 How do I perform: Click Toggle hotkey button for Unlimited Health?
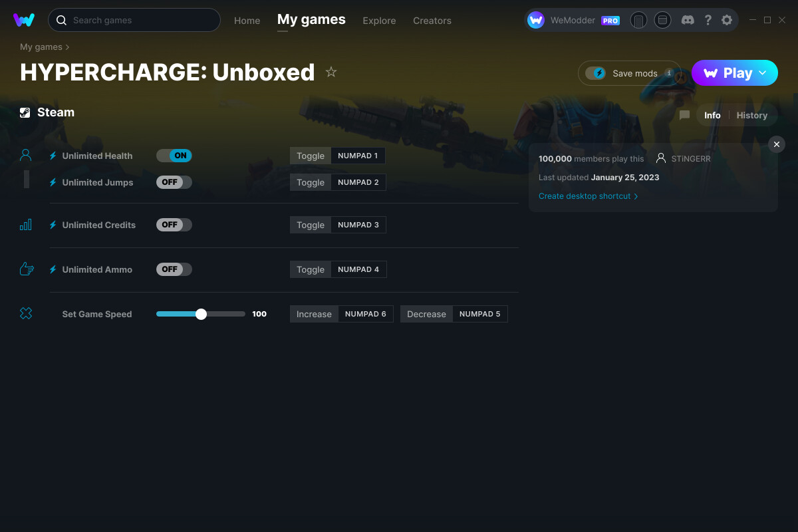click(311, 156)
